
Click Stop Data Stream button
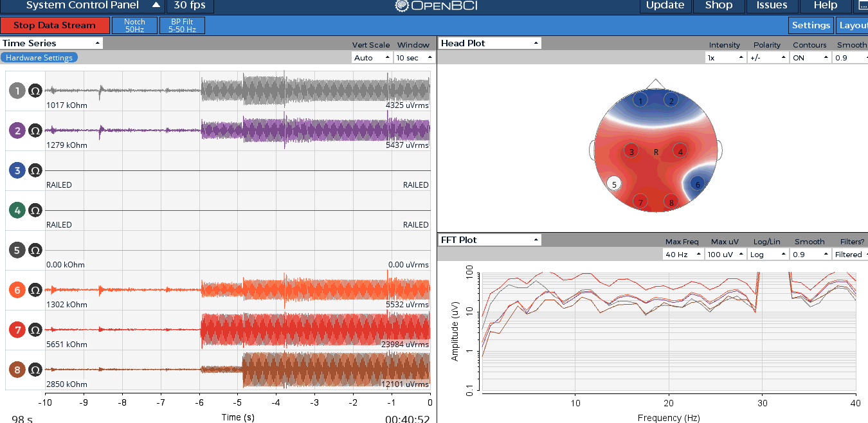pos(54,26)
